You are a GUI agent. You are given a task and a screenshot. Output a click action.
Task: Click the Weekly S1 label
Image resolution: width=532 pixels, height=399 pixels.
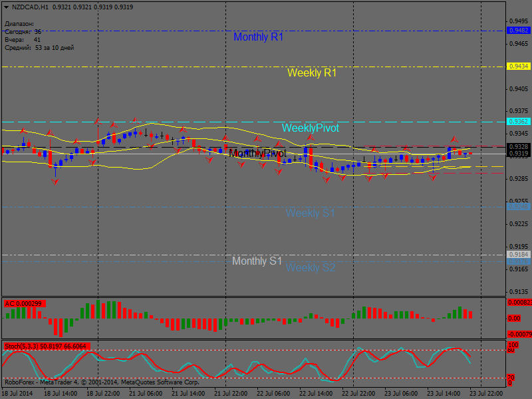[310, 213]
